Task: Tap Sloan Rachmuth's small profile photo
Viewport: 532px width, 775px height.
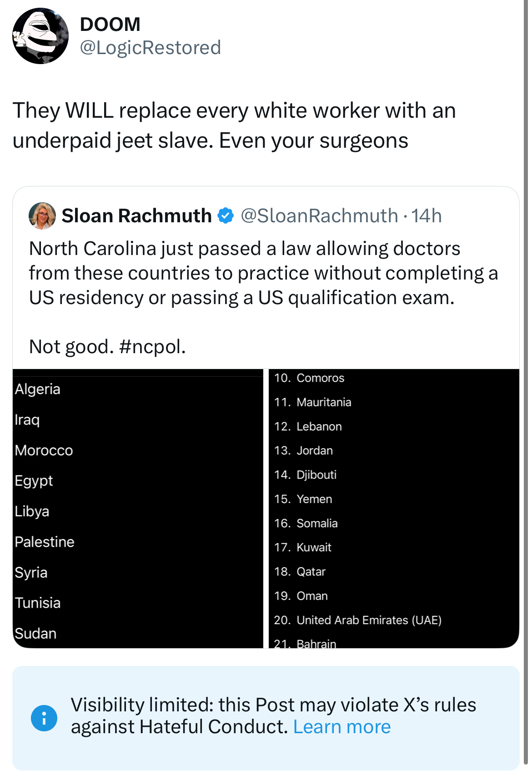Action: point(42,215)
